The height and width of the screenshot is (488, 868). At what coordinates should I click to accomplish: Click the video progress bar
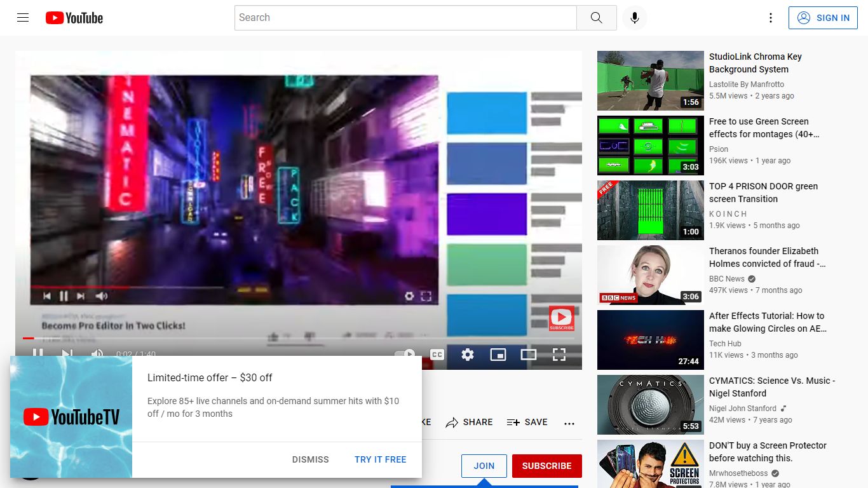[x=299, y=338]
